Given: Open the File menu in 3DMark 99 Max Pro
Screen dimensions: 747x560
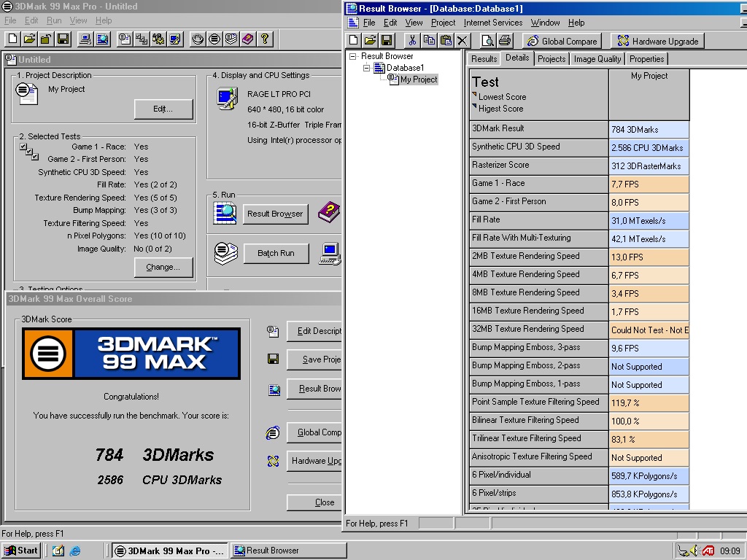Looking at the screenshot, I should coord(10,20).
